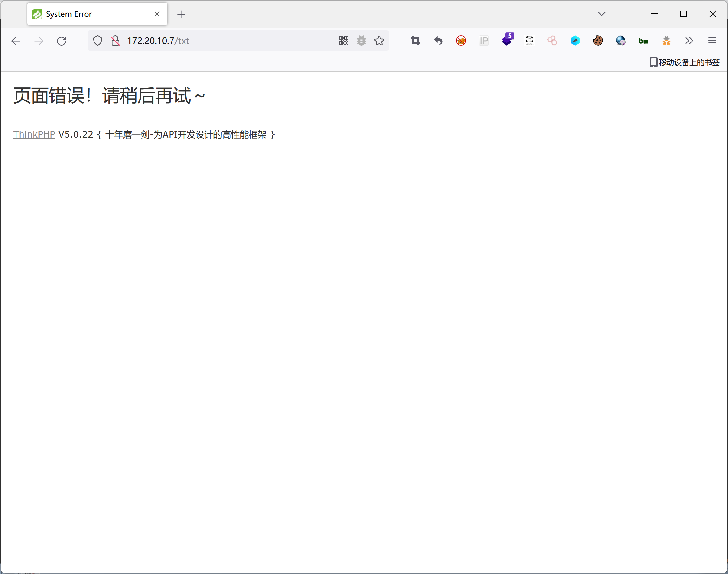Image resolution: width=728 pixels, height=574 pixels.
Task: Click the panda face extension icon
Action: [x=530, y=41]
